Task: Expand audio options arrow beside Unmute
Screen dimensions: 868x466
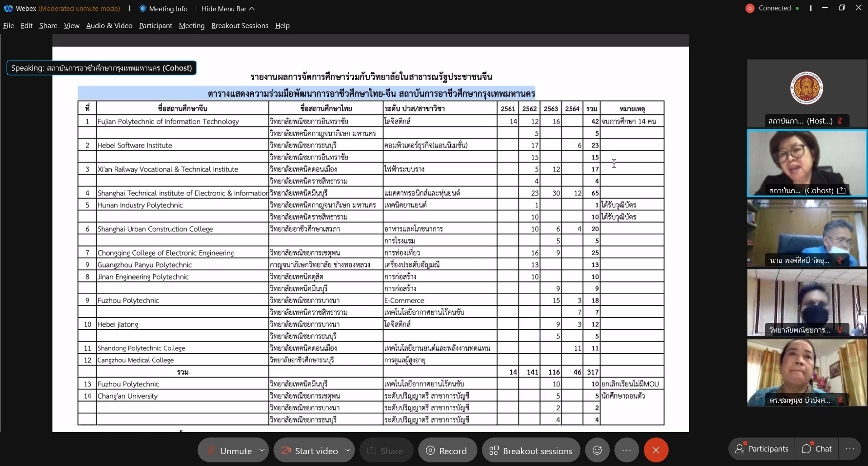Action: click(x=262, y=450)
